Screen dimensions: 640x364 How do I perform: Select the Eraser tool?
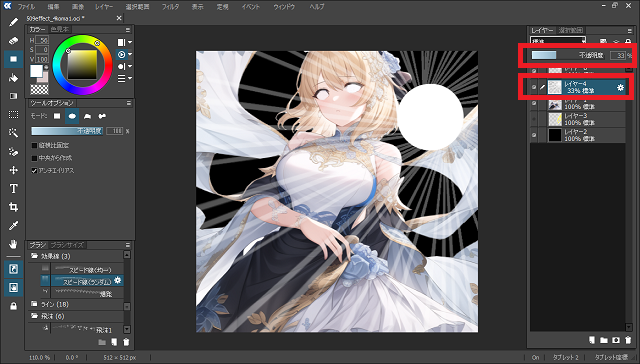tap(13, 40)
